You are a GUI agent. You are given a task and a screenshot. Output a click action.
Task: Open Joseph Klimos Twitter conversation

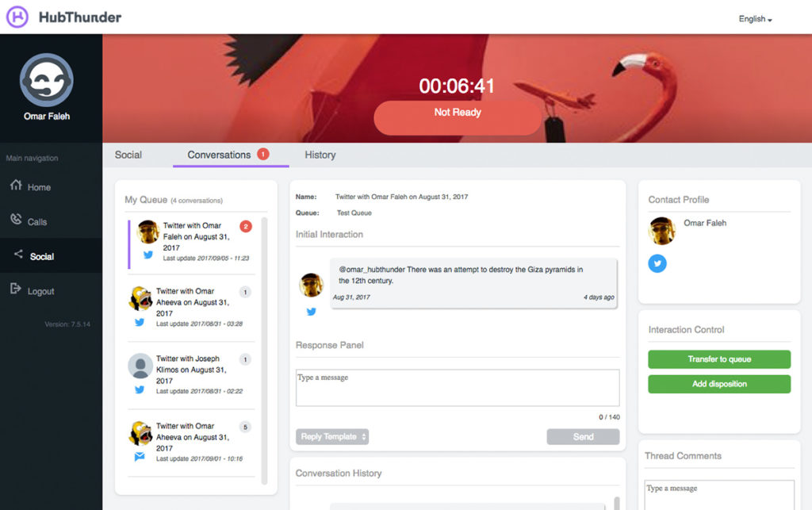point(190,370)
